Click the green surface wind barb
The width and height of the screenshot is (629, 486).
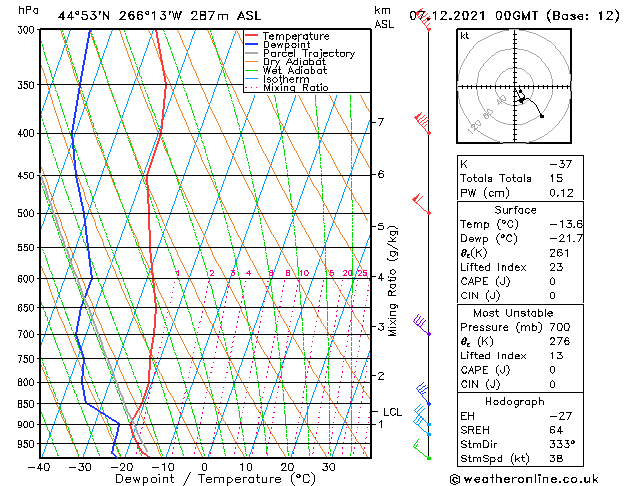pyautogui.click(x=422, y=450)
